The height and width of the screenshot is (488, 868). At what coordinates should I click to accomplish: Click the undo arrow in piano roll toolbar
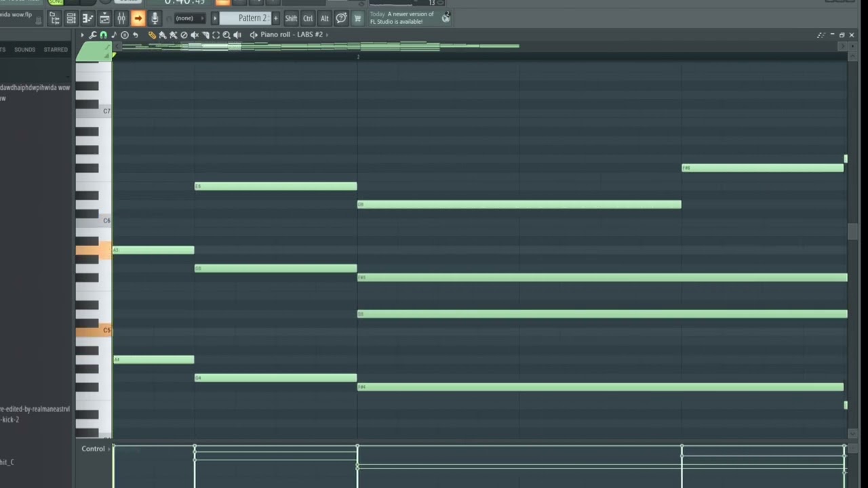click(135, 35)
